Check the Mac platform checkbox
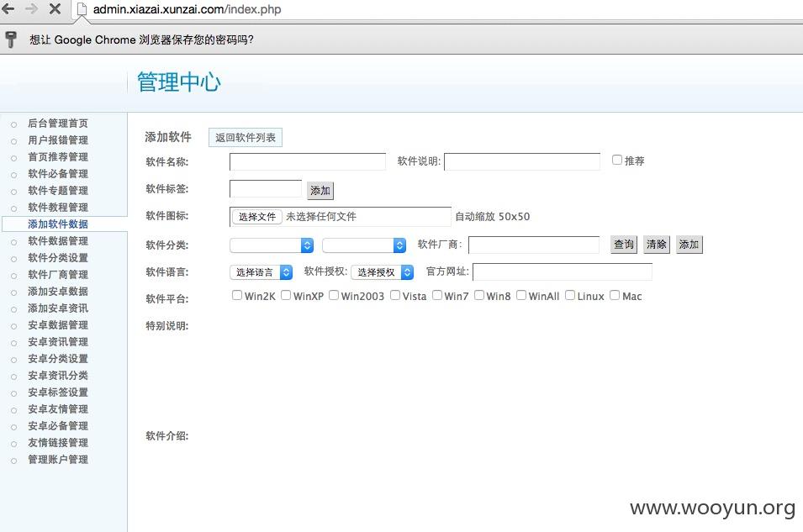 615,295
